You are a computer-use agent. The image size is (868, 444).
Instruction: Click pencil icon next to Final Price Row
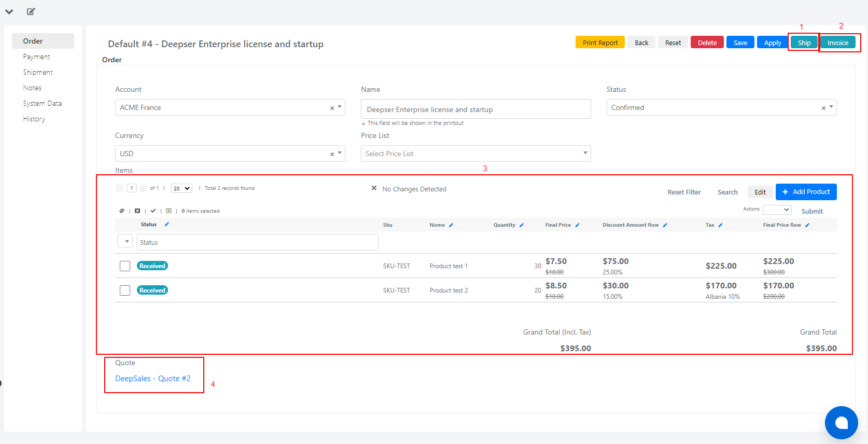[807, 225]
